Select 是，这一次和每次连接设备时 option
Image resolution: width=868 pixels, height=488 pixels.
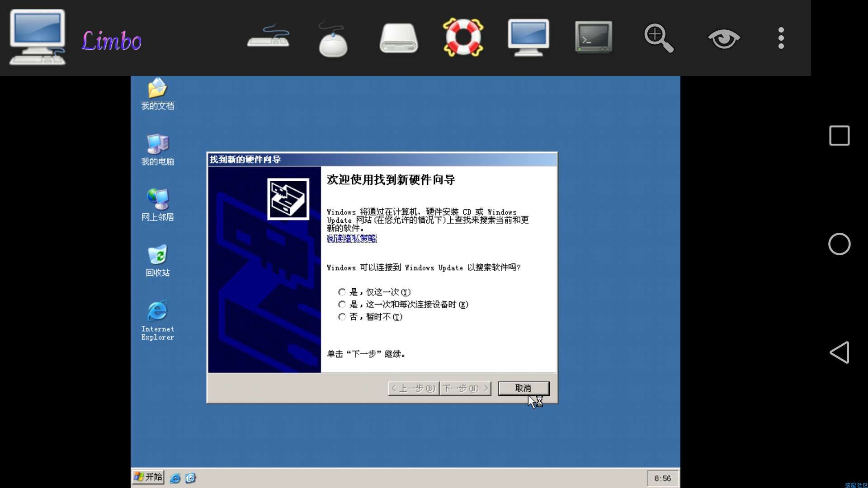click(403, 305)
